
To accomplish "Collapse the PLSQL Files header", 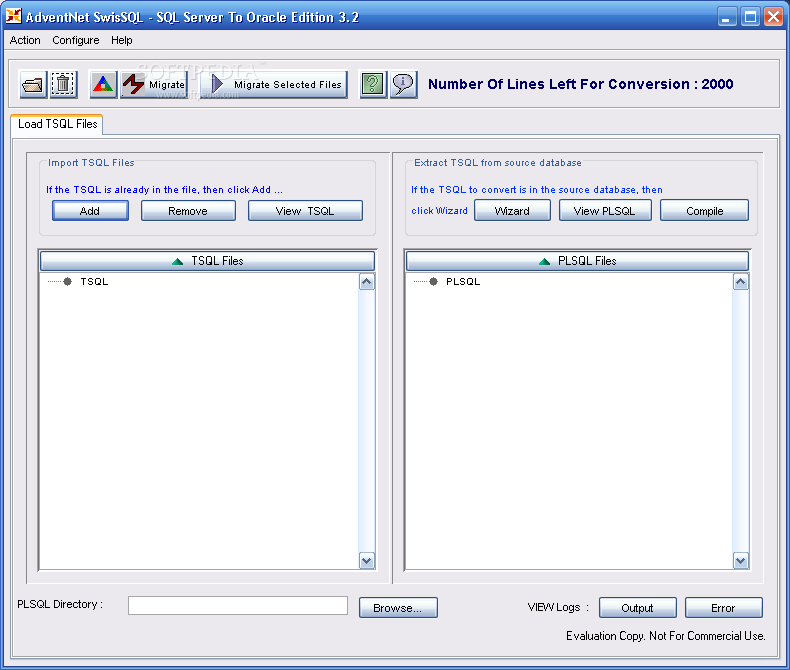I will (x=577, y=261).
